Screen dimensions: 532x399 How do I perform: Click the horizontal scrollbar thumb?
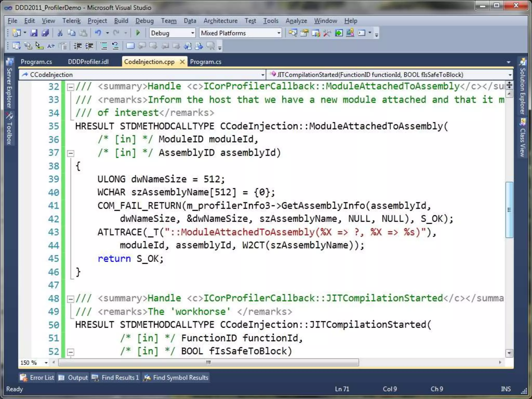point(209,362)
